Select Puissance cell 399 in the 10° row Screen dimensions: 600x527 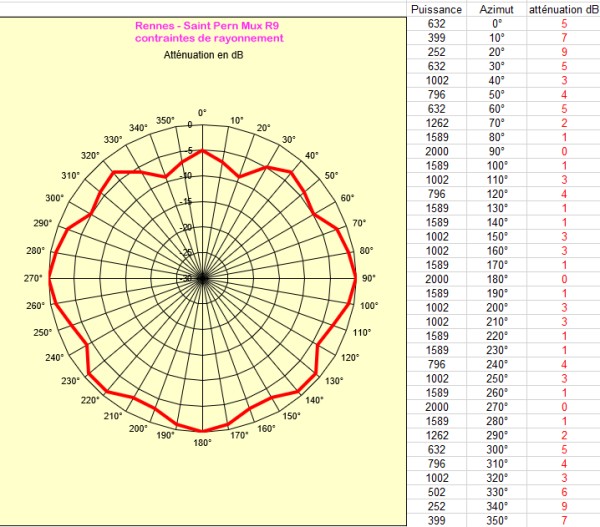[x=437, y=38]
